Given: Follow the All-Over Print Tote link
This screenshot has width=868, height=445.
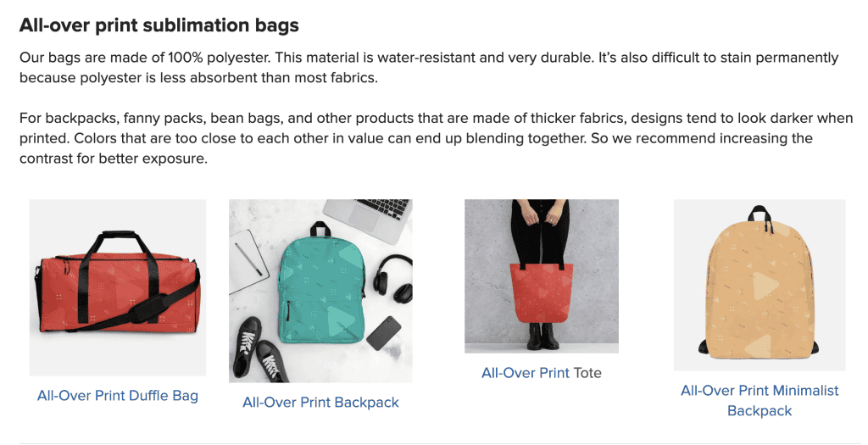Looking at the screenshot, I should [x=542, y=373].
